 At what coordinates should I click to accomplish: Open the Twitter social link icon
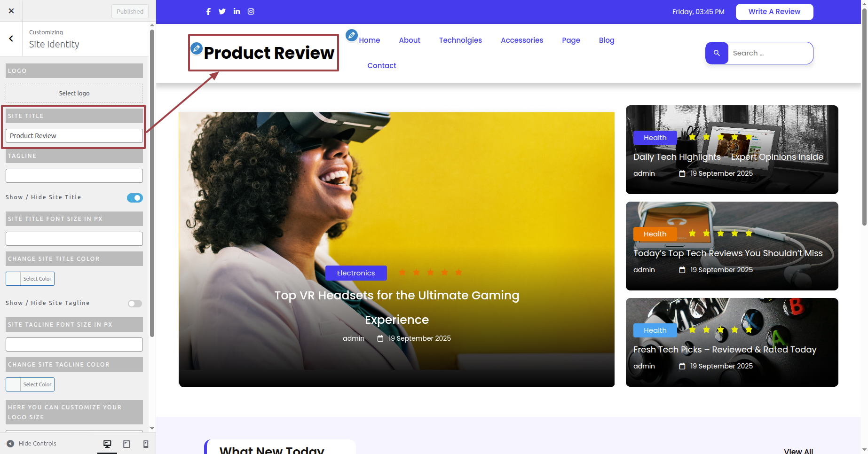pyautogui.click(x=222, y=12)
